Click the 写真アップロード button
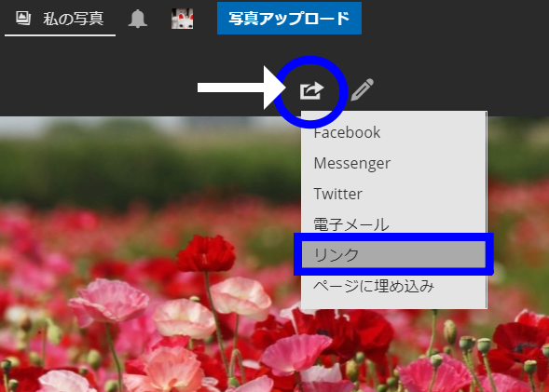 (289, 19)
